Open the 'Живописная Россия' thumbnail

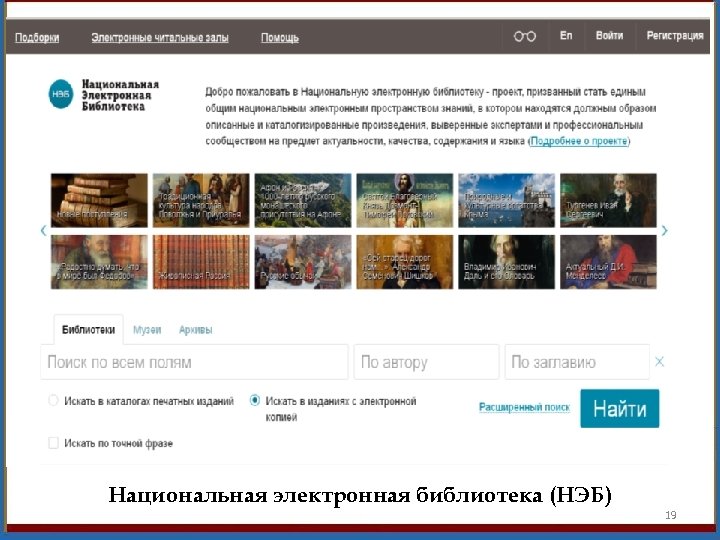(201, 262)
